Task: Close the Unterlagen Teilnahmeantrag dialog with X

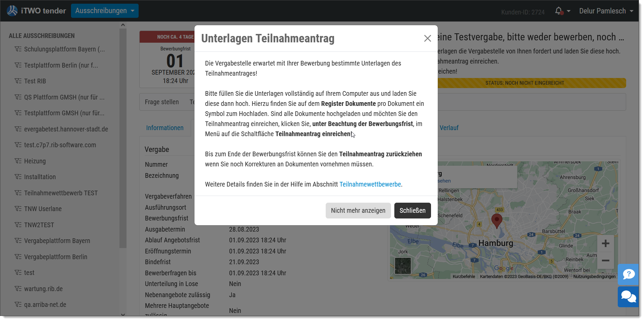Action: pyautogui.click(x=427, y=38)
